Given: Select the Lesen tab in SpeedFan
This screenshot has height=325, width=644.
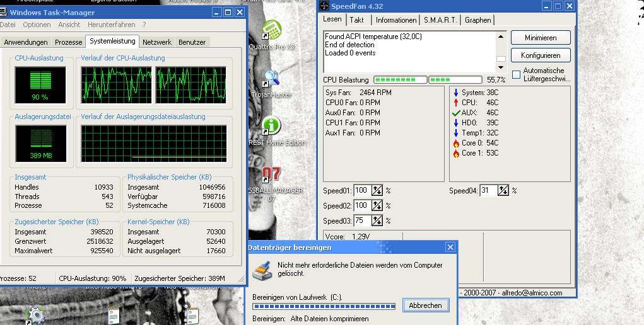Looking at the screenshot, I should pos(332,20).
